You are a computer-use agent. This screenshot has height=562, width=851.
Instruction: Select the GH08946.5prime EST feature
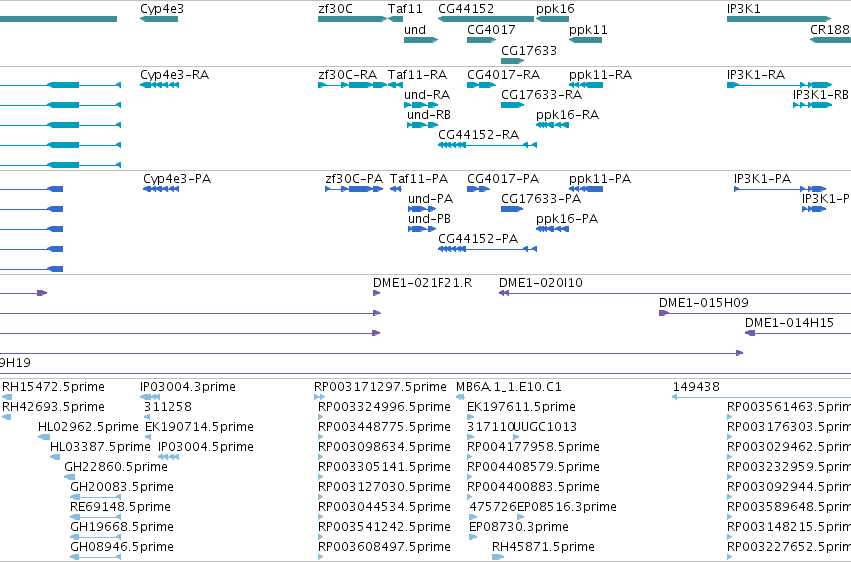pos(96,557)
